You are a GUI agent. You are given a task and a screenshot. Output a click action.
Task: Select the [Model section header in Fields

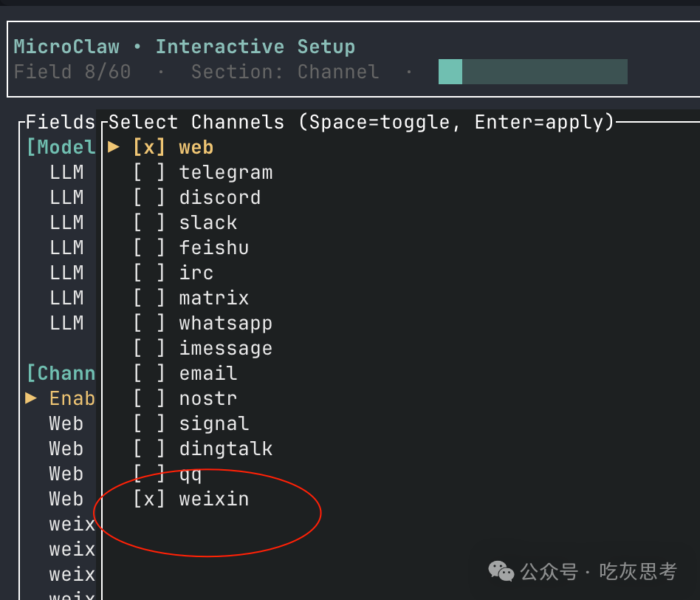click(x=61, y=147)
